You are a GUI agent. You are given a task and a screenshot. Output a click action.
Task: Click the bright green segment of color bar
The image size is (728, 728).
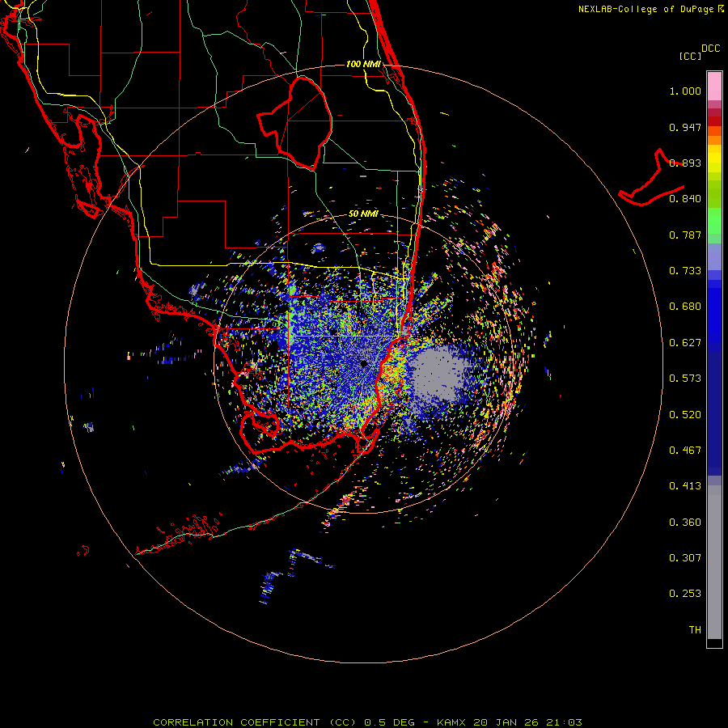pos(714,221)
